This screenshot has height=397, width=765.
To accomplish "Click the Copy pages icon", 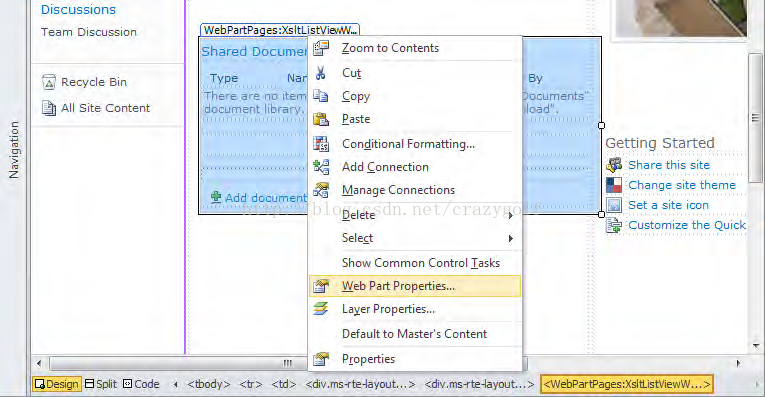I will tap(321, 96).
